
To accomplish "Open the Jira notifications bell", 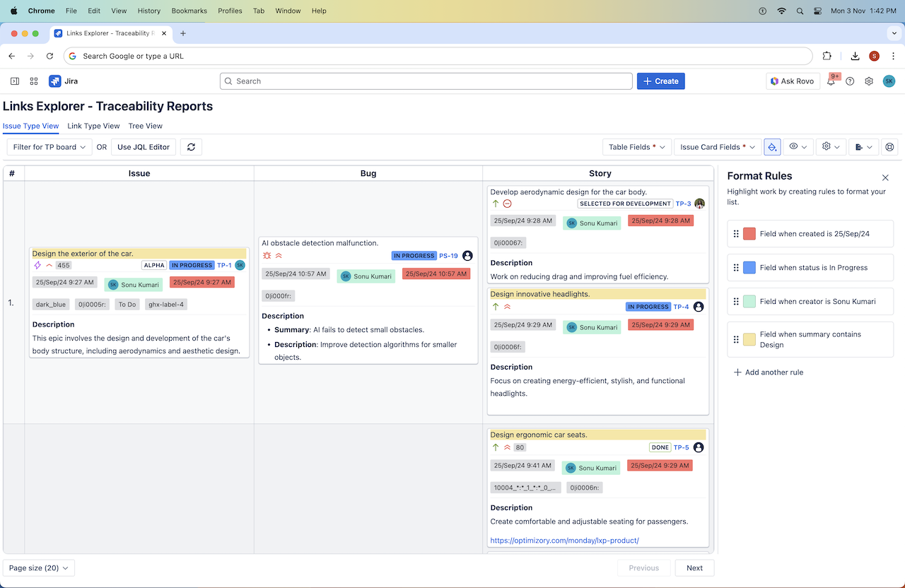I will (831, 81).
